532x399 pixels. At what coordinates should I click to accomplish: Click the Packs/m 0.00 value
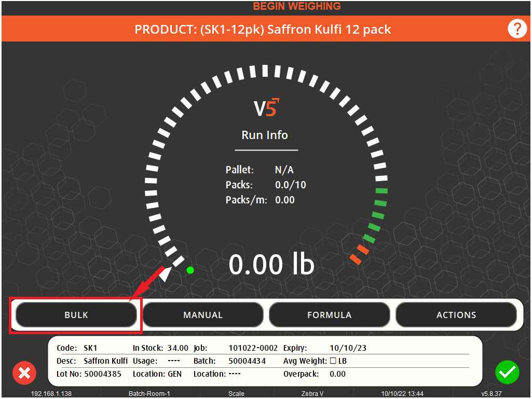tap(284, 200)
